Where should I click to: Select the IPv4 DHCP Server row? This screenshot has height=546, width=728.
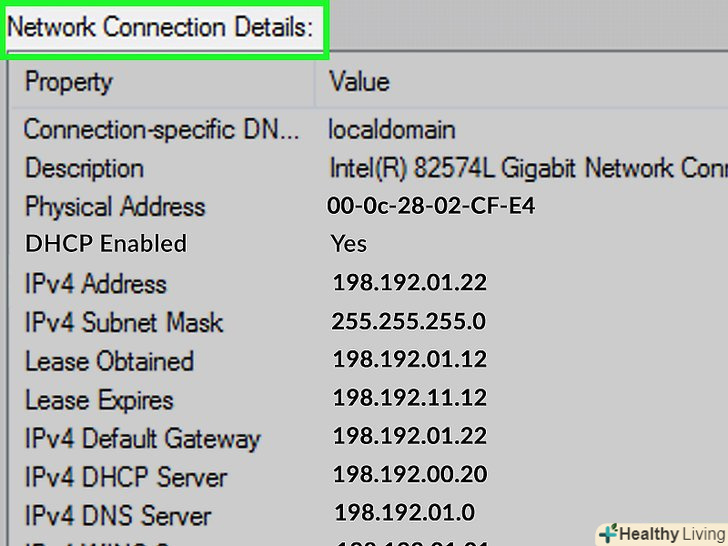[126, 478]
